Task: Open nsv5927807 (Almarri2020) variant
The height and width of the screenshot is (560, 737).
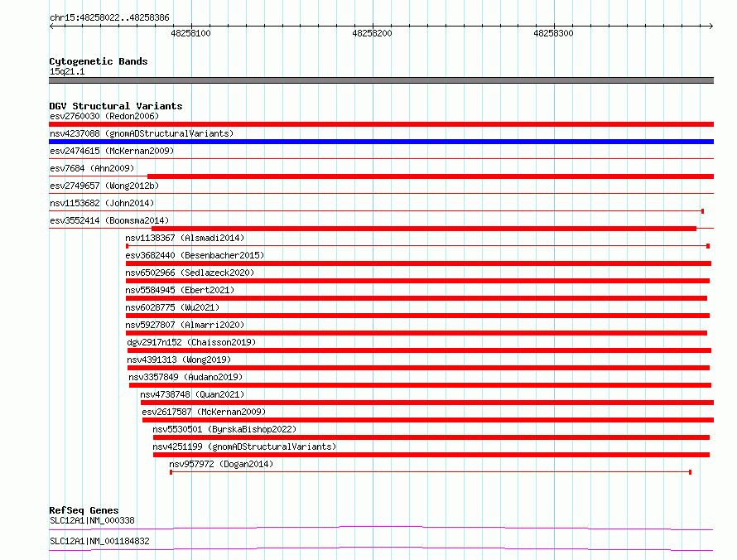Action: [x=185, y=325]
